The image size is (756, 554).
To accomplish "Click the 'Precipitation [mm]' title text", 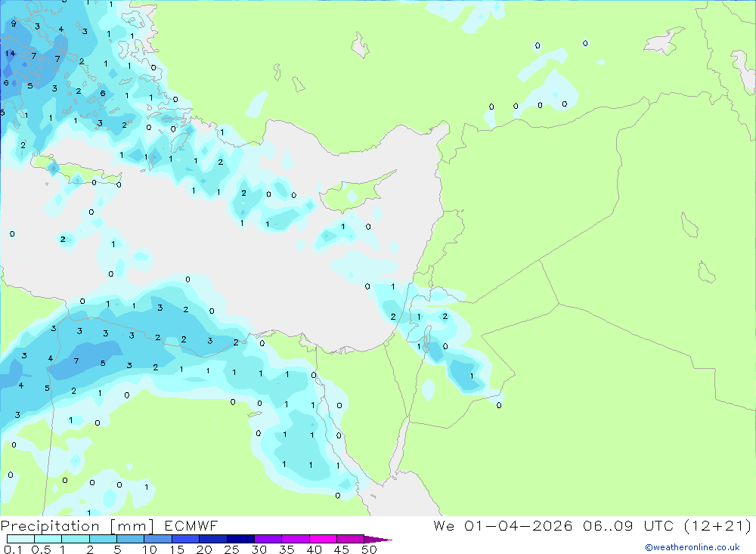I will (x=78, y=526).
